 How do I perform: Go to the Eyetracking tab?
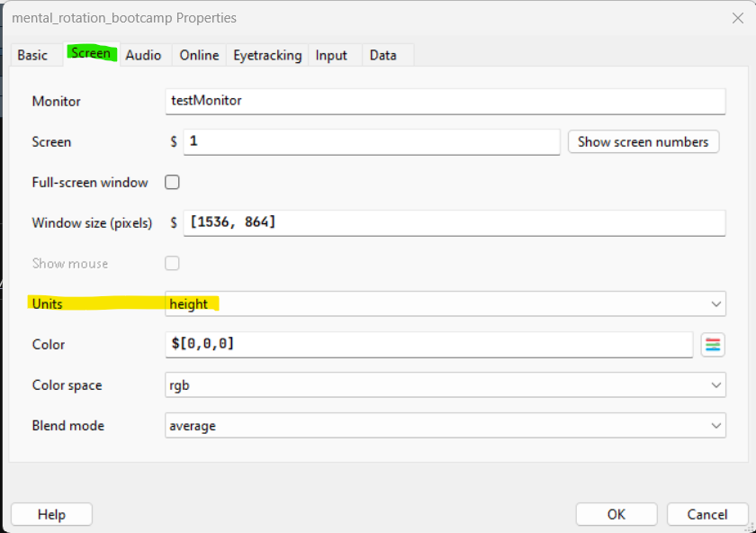click(267, 55)
